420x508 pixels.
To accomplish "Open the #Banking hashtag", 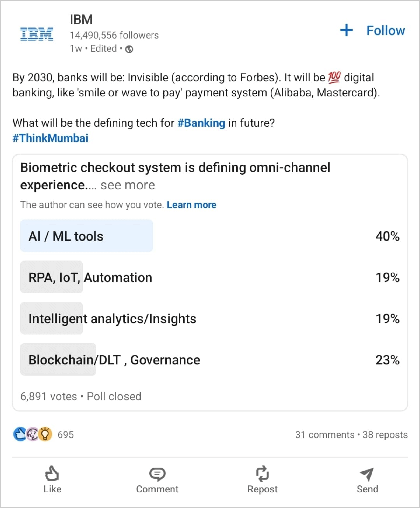I will click(x=201, y=123).
